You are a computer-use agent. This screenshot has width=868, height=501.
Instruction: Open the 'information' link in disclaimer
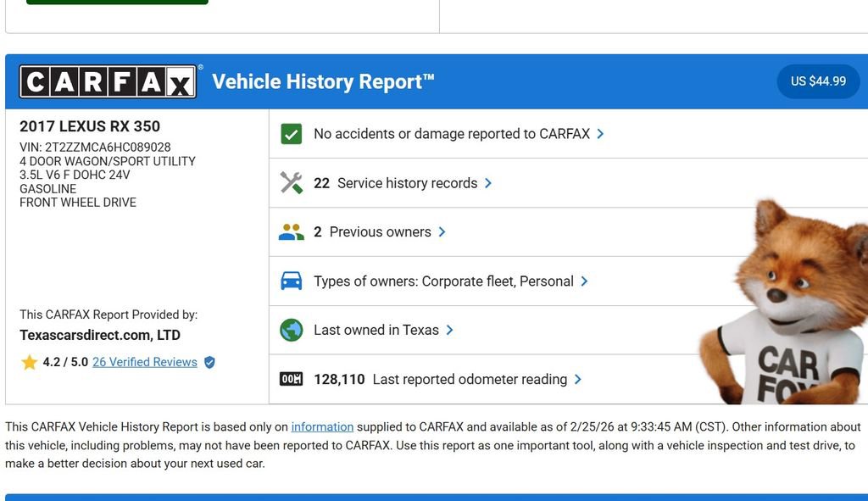click(322, 426)
